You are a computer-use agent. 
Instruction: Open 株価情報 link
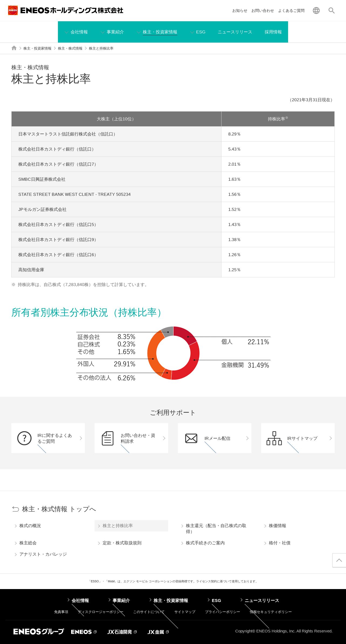(x=277, y=526)
